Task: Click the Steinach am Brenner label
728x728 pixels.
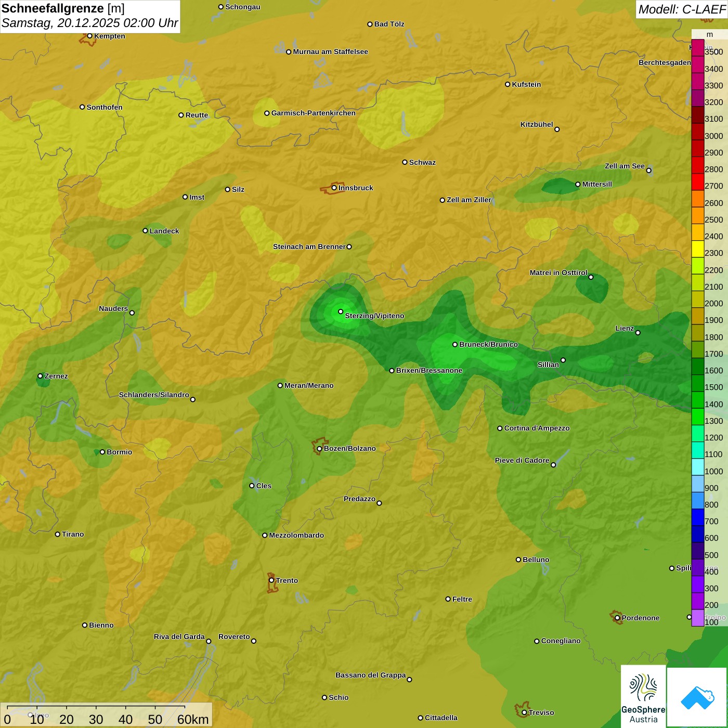Action: (309, 246)
